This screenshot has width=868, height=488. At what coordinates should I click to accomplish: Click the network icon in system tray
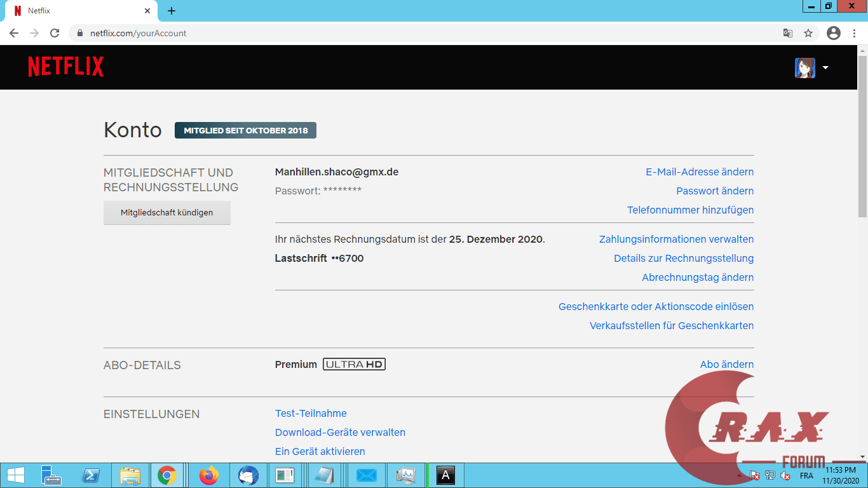(x=770, y=475)
